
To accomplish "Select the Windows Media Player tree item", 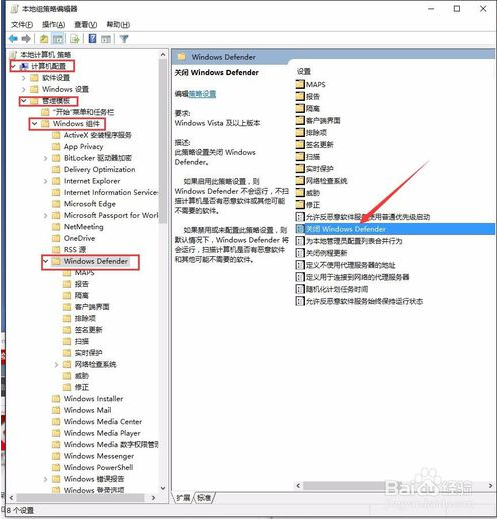I will click(102, 433).
